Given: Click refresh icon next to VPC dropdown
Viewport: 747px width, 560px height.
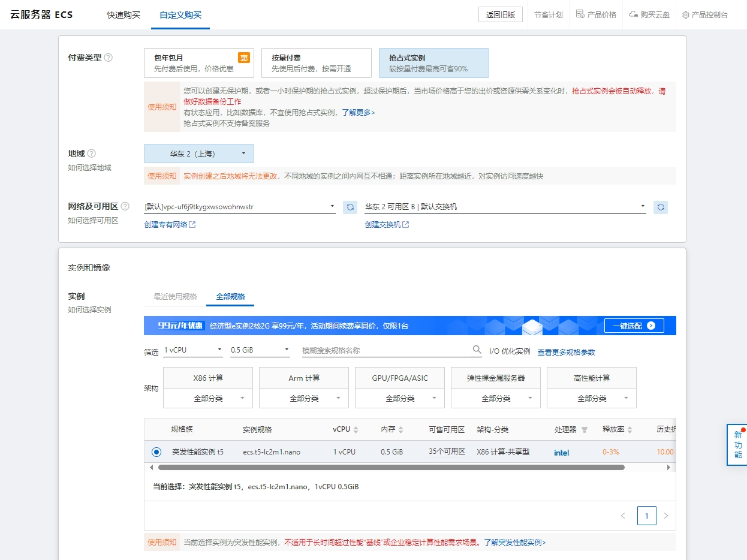Looking at the screenshot, I should [x=350, y=207].
